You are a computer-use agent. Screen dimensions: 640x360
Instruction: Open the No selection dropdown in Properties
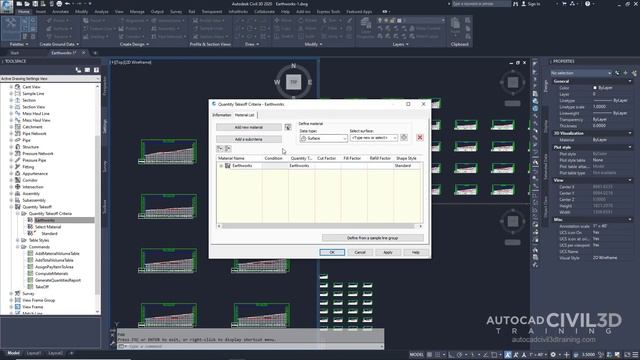pyautogui.click(x=581, y=73)
